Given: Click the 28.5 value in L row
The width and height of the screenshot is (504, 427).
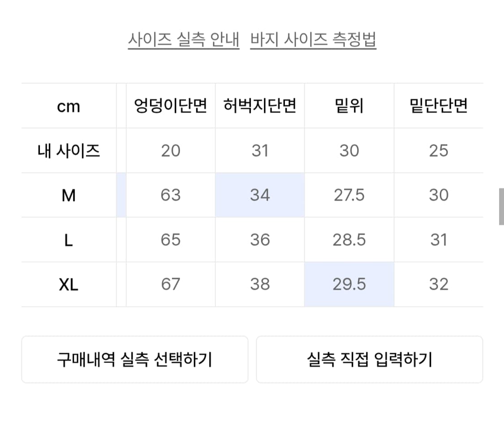Looking at the screenshot, I should (x=349, y=240).
